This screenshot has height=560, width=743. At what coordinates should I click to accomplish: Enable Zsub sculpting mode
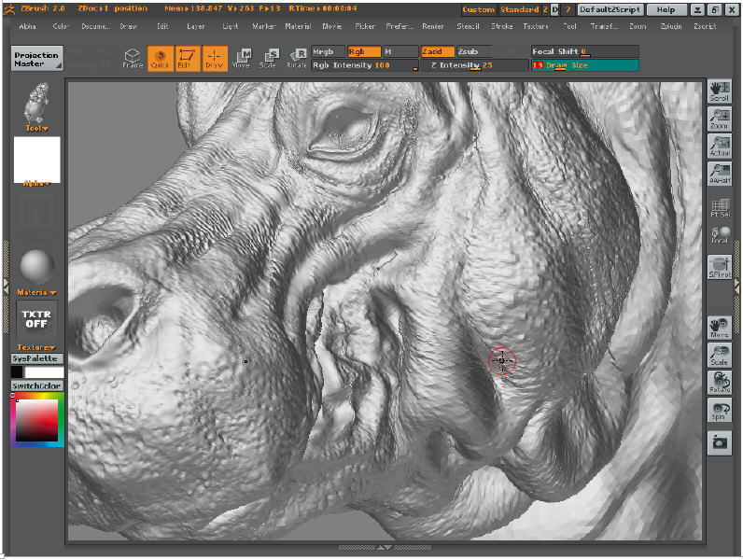pyautogui.click(x=472, y=51)
